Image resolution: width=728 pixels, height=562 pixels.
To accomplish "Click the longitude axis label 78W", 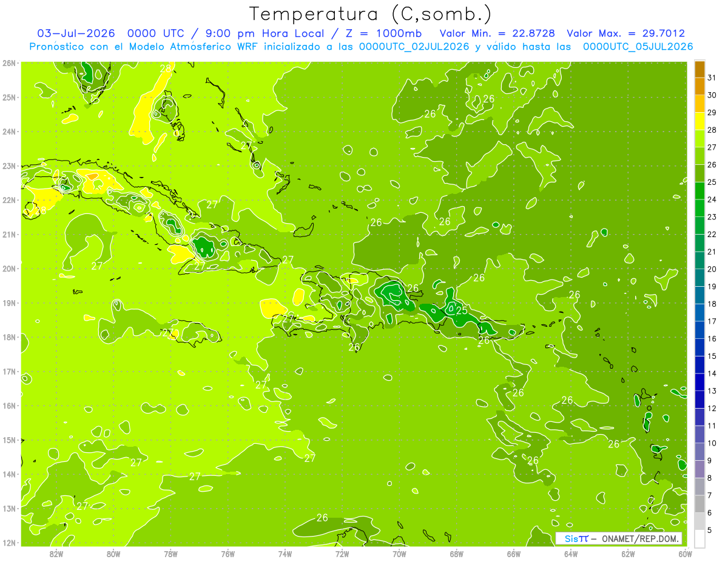I will (170, 554).
